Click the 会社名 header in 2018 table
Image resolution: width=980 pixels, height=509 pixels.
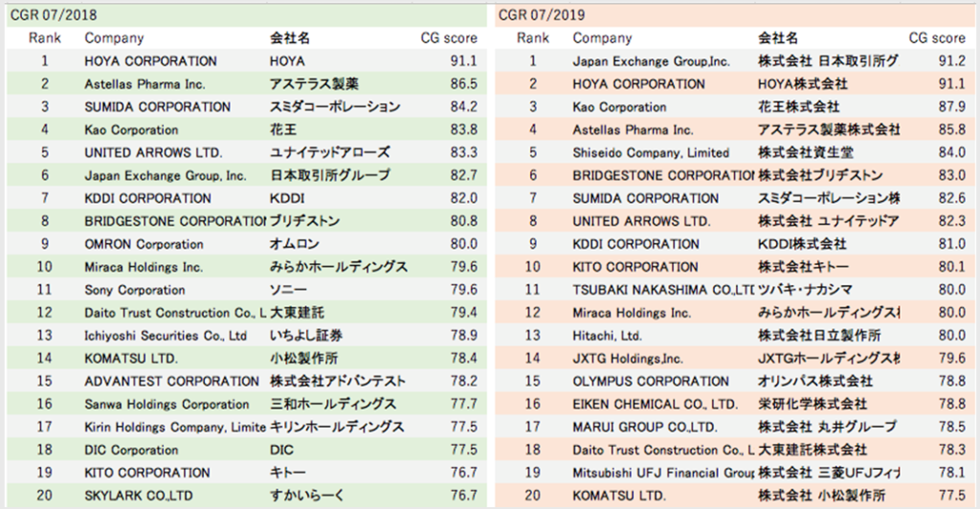pos(290,38)
